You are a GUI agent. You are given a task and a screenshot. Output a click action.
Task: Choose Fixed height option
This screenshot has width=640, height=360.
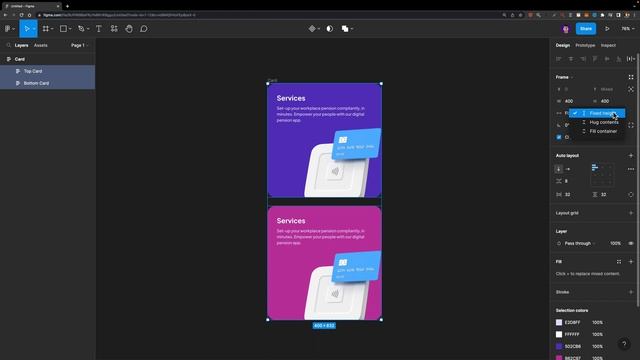tap(597, 113)
